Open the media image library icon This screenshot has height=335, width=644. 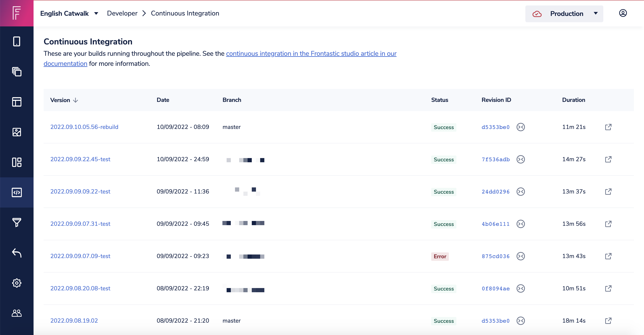tap(17, 132)
